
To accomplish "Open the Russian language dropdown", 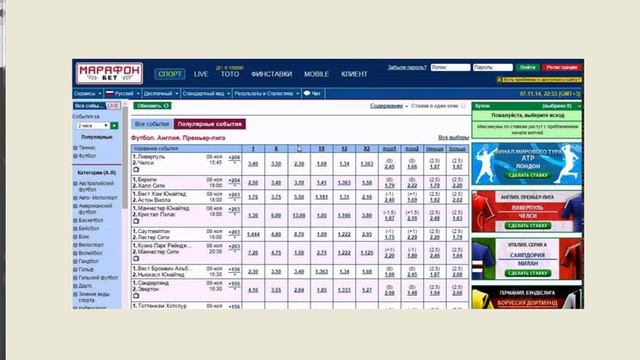I will coord(122,93).
